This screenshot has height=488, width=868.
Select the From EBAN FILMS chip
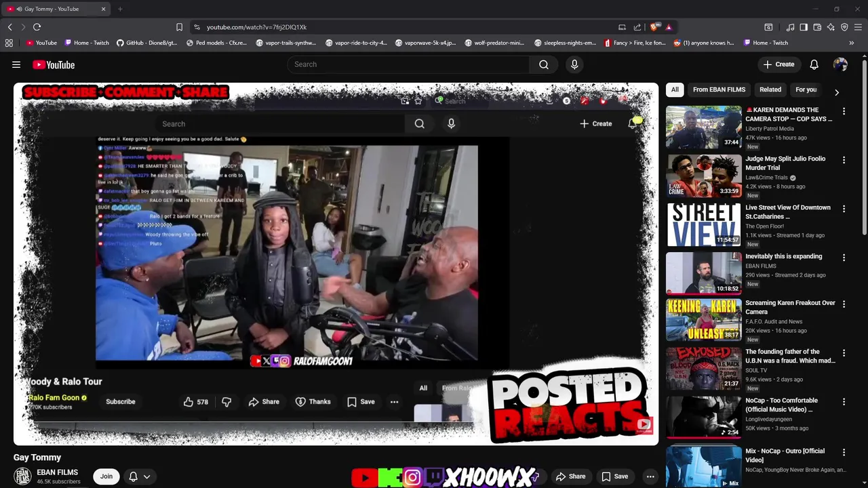click(719, 89)
